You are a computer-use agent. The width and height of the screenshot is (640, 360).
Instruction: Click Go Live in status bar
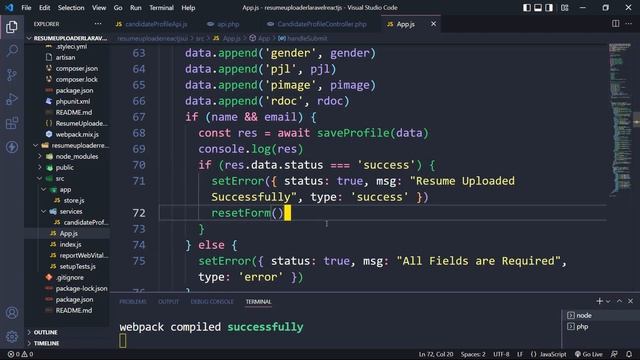[x=589, y=354]
